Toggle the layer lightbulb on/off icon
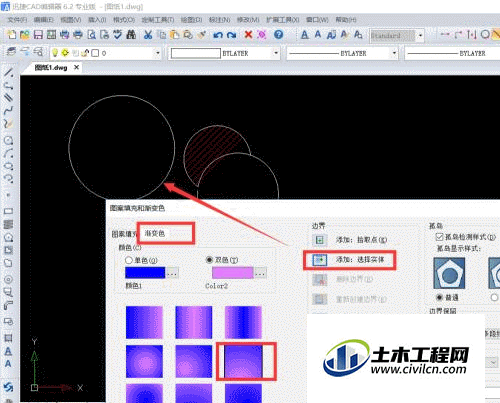Viewport: 500px width, 403px height. coord(55,53)
